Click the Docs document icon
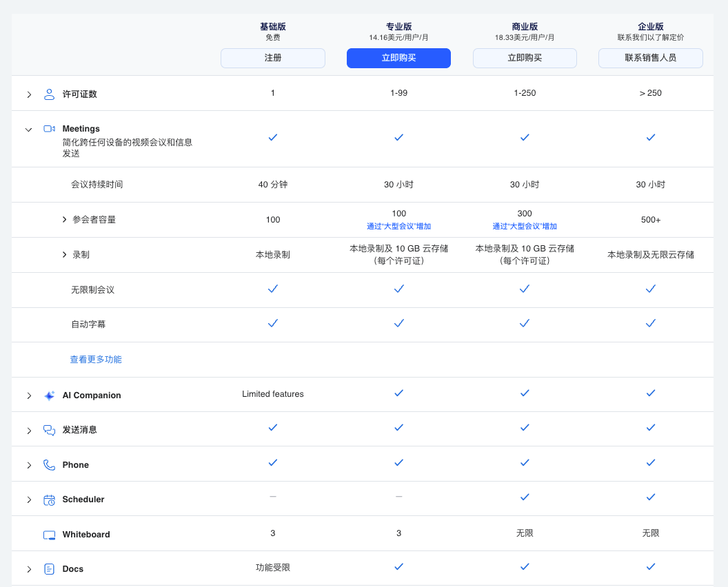The height and width of the screenshot is (587, 728). (49, 568)
